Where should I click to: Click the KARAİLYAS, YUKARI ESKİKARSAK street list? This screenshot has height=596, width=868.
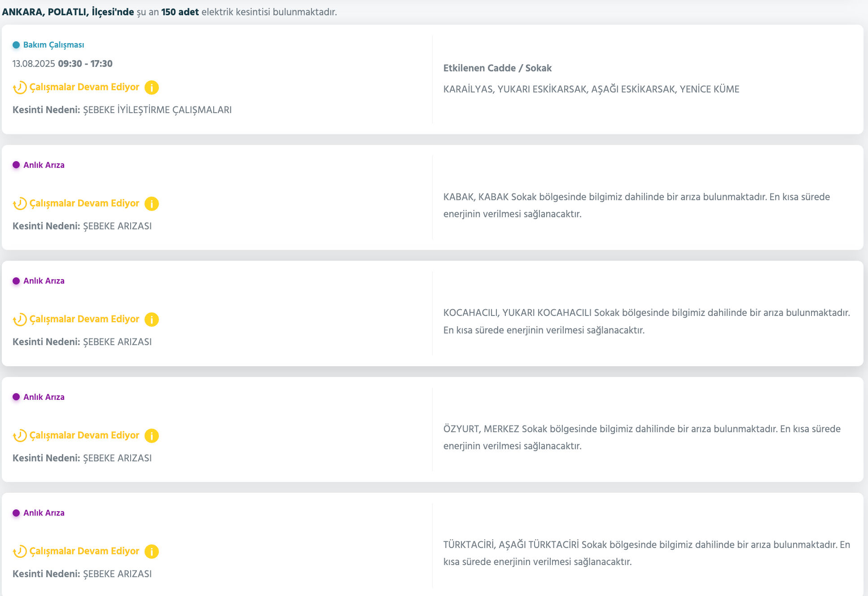point(591,89)
